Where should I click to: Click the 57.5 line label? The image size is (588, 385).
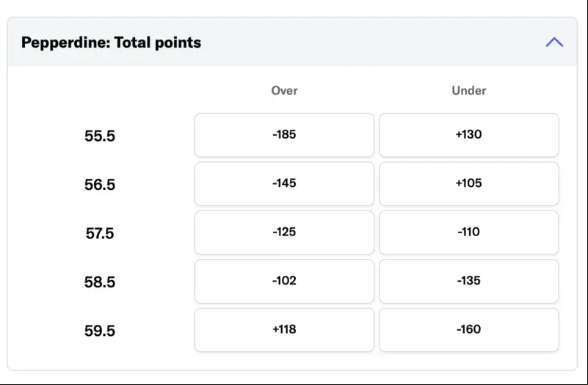pyautogui.click(x=100, y=233)
